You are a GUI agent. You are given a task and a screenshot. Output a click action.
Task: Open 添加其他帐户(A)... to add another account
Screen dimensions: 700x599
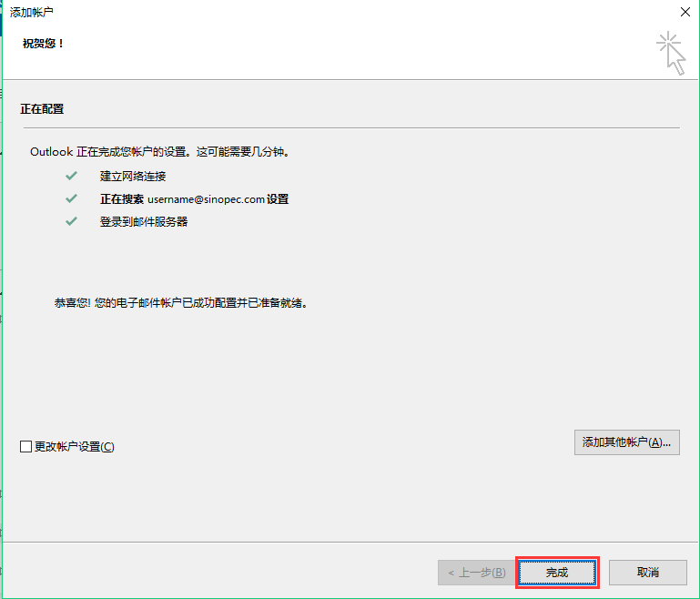pos(627,442)
